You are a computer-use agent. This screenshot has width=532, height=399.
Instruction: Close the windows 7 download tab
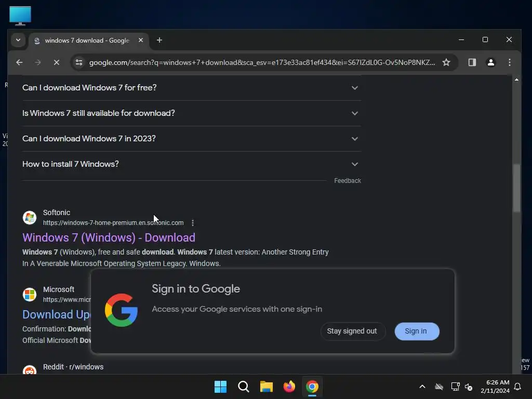(141, 40)
